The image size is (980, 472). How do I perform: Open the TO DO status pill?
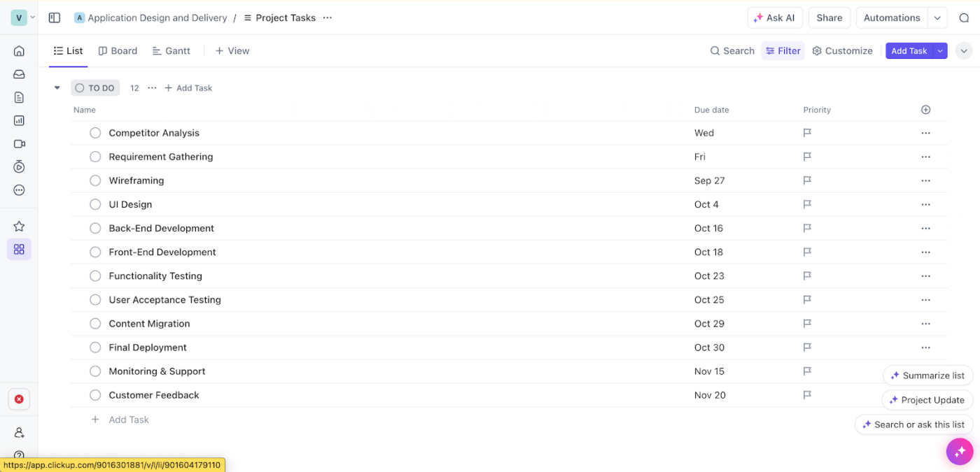pyautogui.click(x=95, y=88)
